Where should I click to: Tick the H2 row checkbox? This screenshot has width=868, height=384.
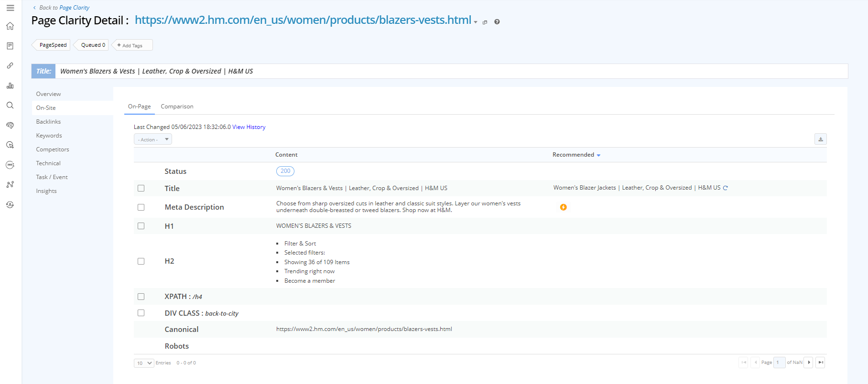(141, 261)
